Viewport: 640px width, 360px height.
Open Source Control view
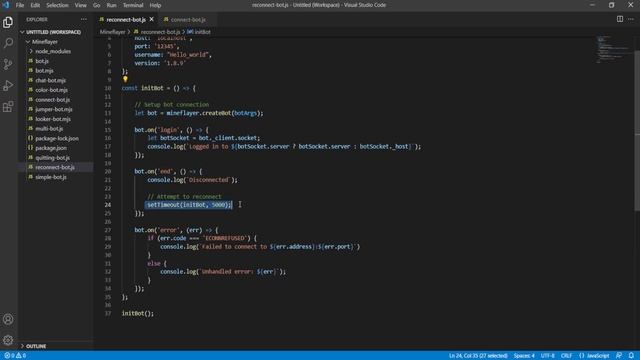pos(8,64)
